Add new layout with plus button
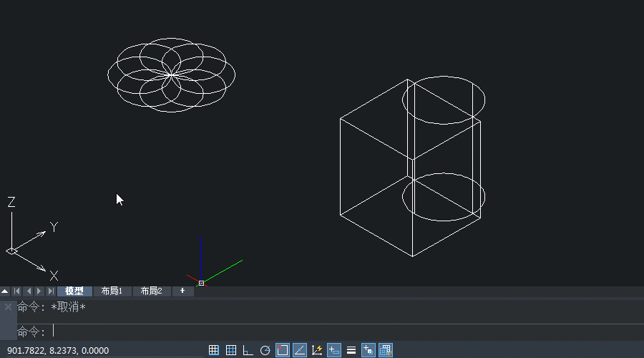This screenshot has width=644, height=358. 182,291
